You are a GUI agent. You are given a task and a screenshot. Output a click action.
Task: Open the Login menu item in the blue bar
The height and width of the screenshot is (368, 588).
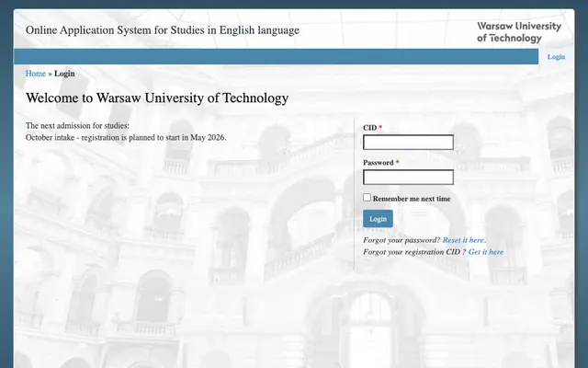[x=556, y=57]
